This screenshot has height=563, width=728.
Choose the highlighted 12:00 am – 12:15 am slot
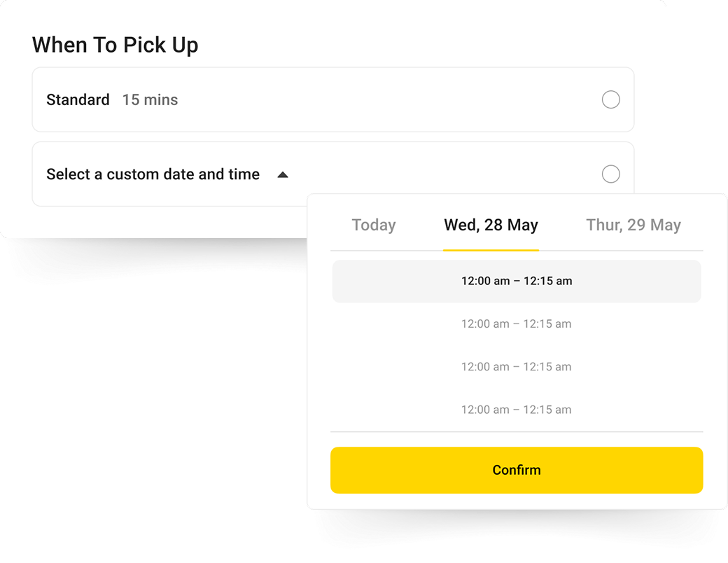click(517, 281)
